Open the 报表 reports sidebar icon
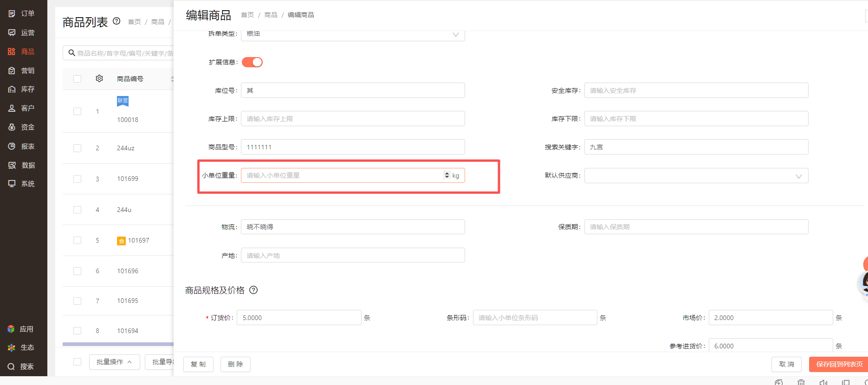This screenshot has width=868, height=385. (12, 146)
